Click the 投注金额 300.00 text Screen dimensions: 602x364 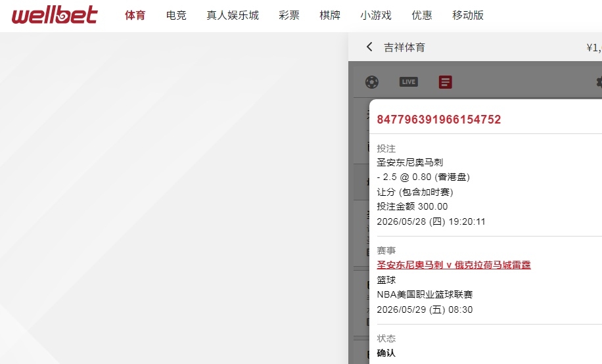pyautogui.click(x=412, y=206)
